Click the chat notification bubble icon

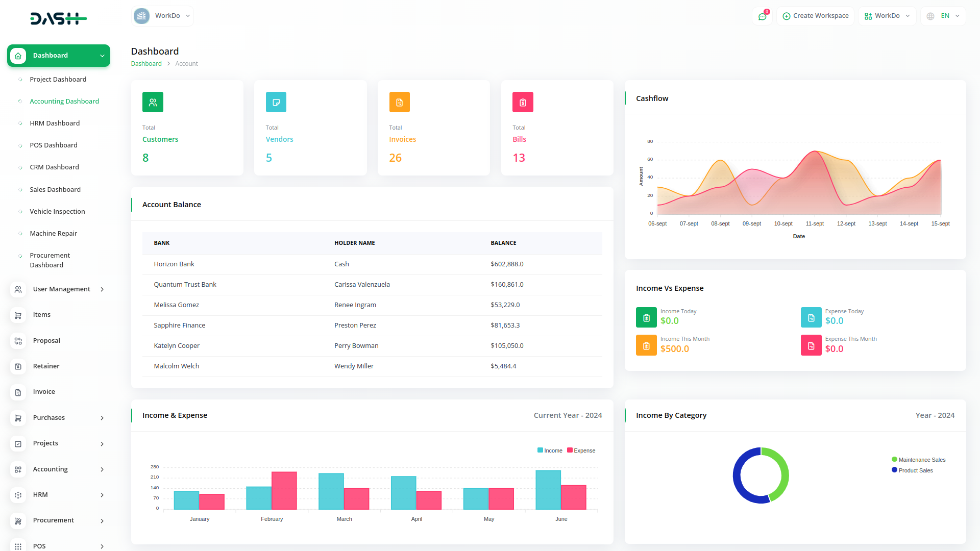coord(762,16)
